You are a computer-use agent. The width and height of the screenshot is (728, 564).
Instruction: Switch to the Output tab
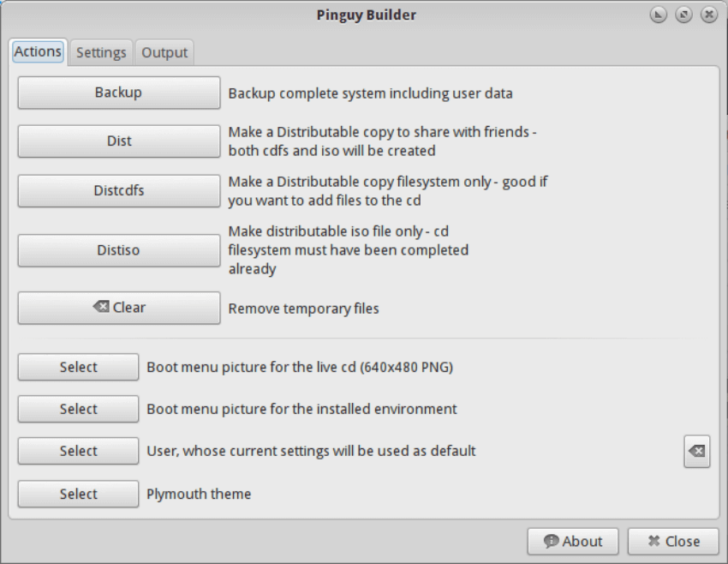[x=164, y=52]
